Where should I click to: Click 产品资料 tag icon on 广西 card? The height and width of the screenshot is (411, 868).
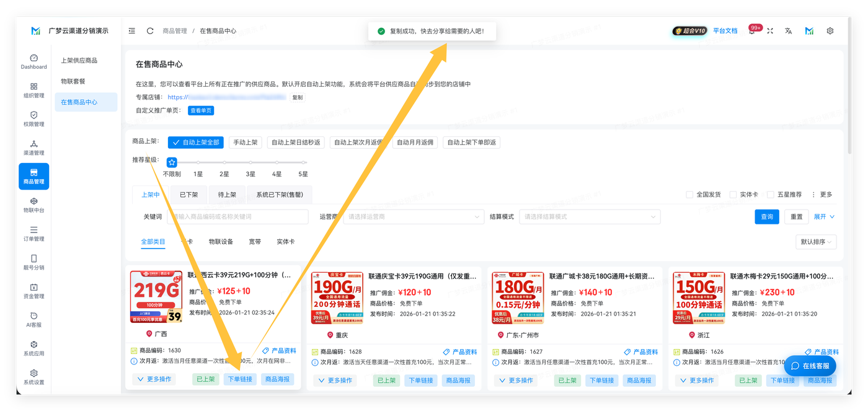266,351
